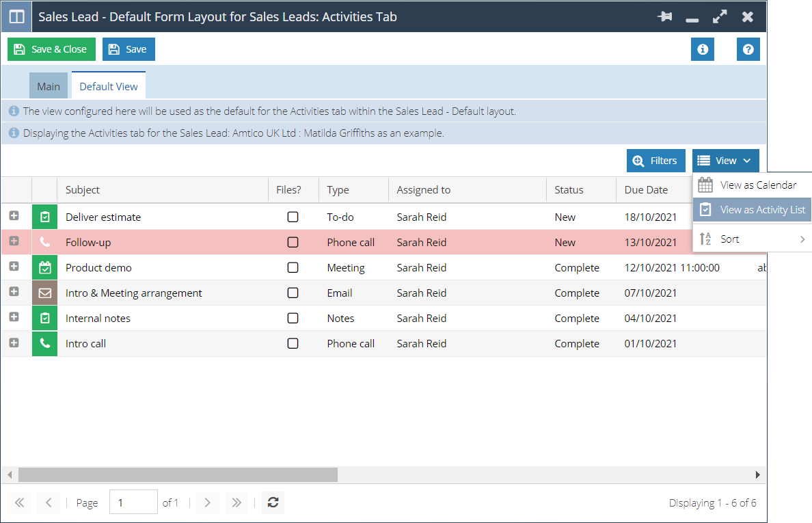This screenshot has height=523, width=812.
Task: Click the Save & Close button
Action: pos(51,49)
